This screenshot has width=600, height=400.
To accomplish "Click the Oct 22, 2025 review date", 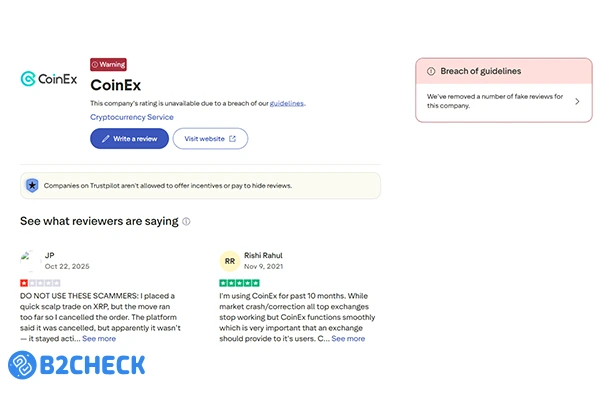I will pyautogui.click(x=67, y=267).
